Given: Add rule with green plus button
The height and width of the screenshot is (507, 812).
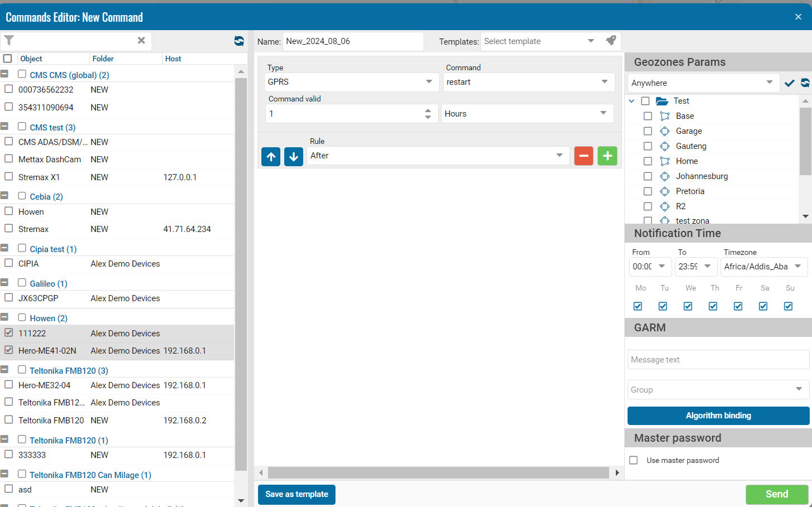Looking at the screenshot, I should (607, 156).
